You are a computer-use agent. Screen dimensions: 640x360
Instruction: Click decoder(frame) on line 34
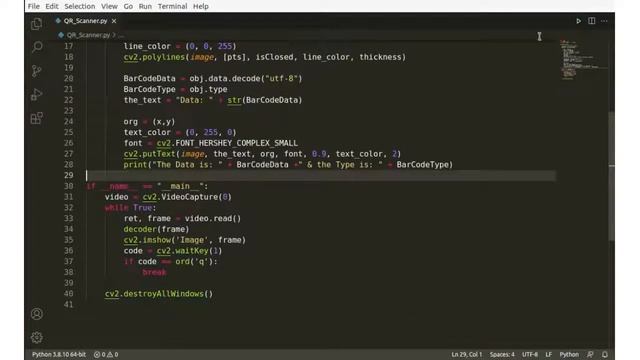tap(156, 229)
